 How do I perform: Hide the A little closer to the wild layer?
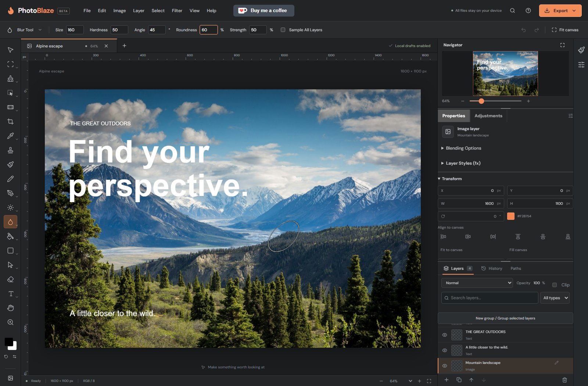[x=444, y=350]
